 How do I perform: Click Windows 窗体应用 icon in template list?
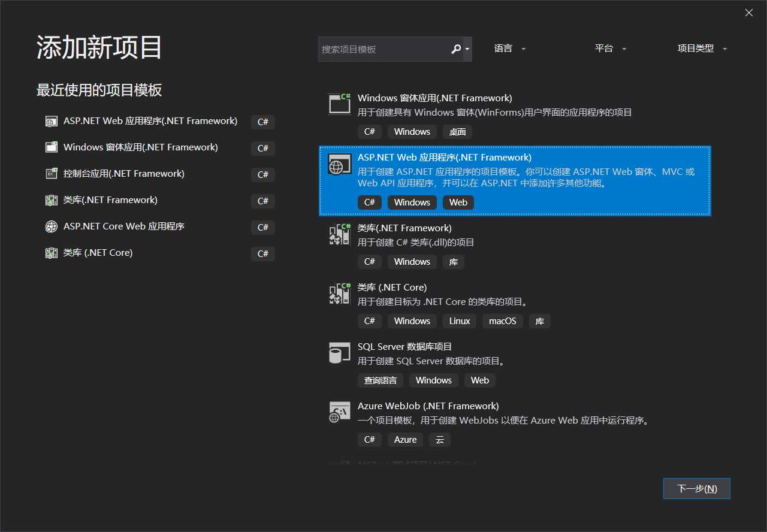340,104
